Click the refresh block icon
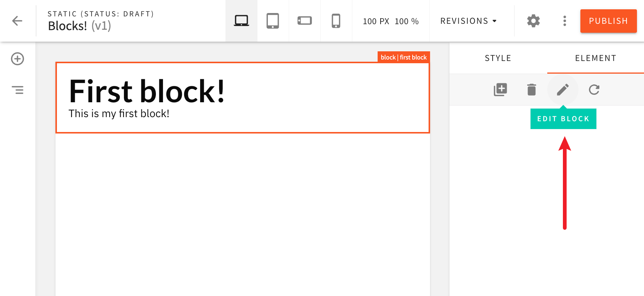This screenshot has height=296, width=644. point(594,90)
